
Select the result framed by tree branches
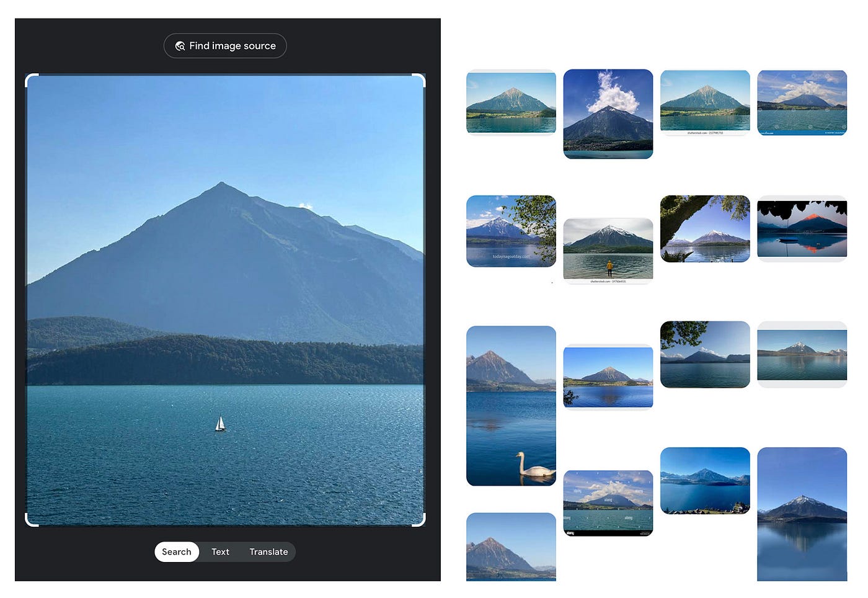coord(705,228)
